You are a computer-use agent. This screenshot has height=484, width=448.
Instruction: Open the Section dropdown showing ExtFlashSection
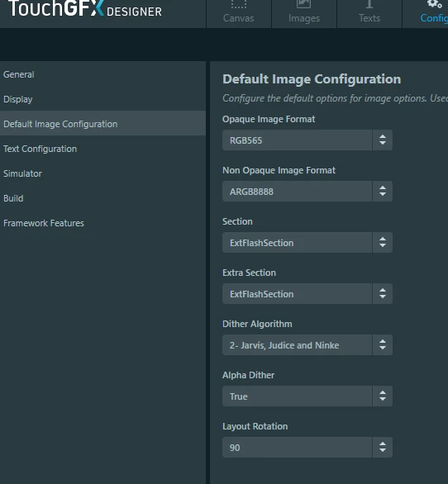pyautogui.click(x=307, y=243)
